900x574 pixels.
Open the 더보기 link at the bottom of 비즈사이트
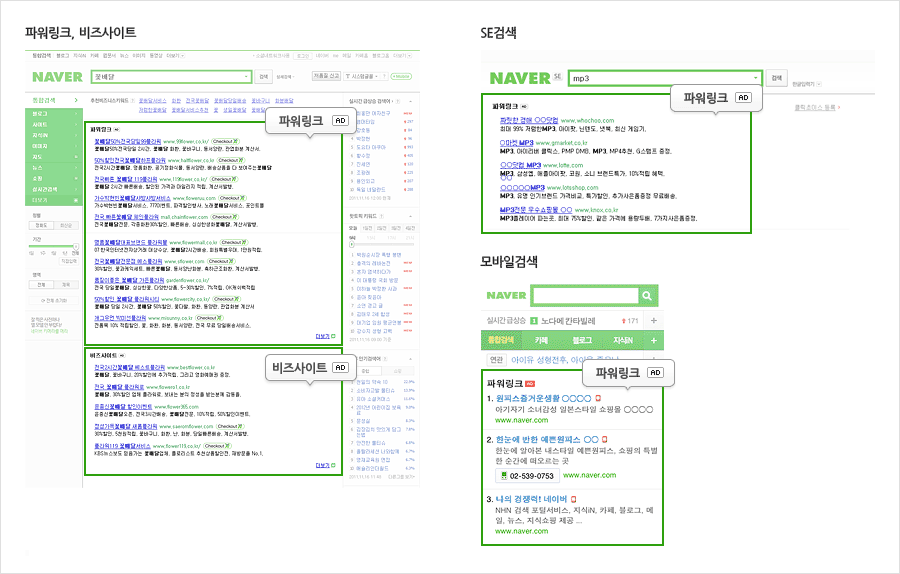pyautogui.click(x=325, y=466)
